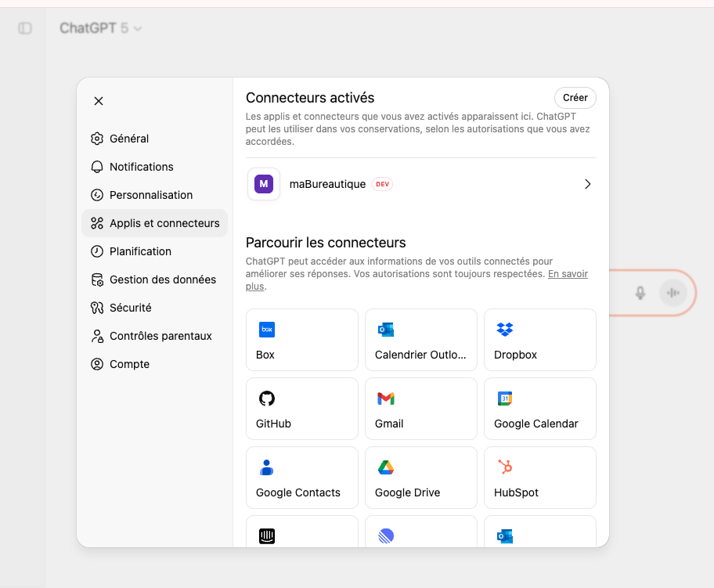Select the HubSpot connector icon

[x=505, y=467]
